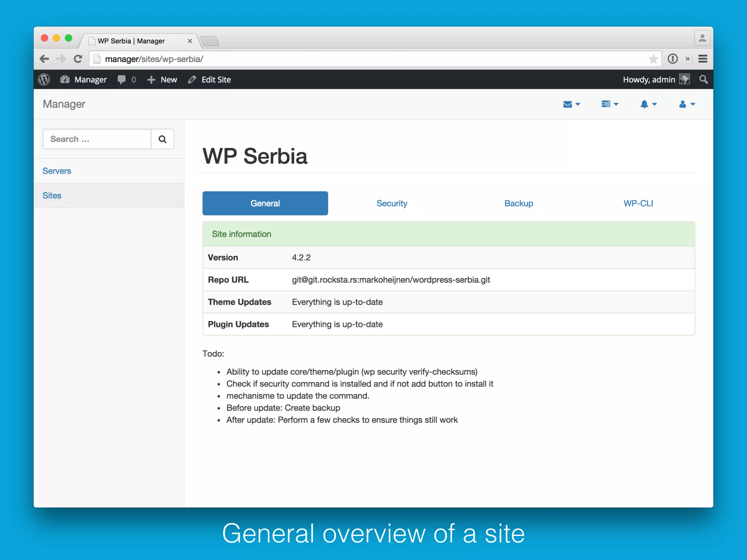Image resolution: width=747 pixels, height=560 pixels.
Task: Click the page icon in address bar
Action: tap(97, 59)
